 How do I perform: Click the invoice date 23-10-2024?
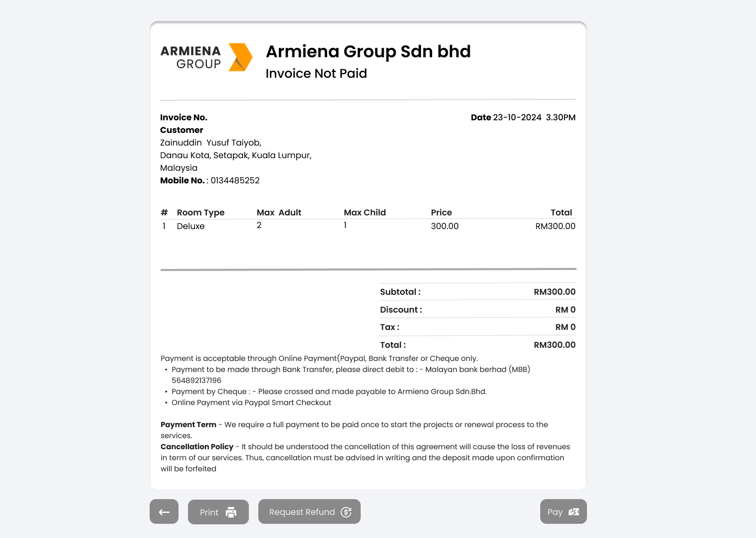[517, 118]
